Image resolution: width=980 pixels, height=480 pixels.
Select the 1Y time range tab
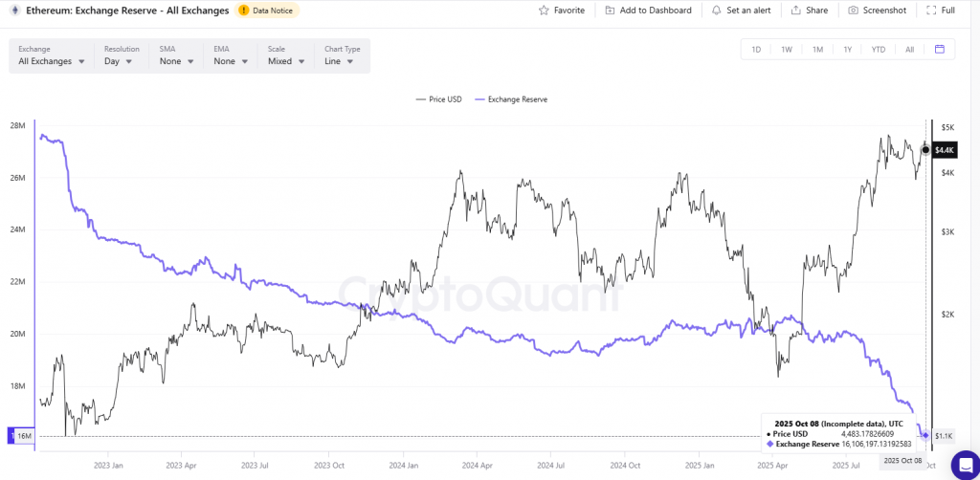click(x=847, y=50)
